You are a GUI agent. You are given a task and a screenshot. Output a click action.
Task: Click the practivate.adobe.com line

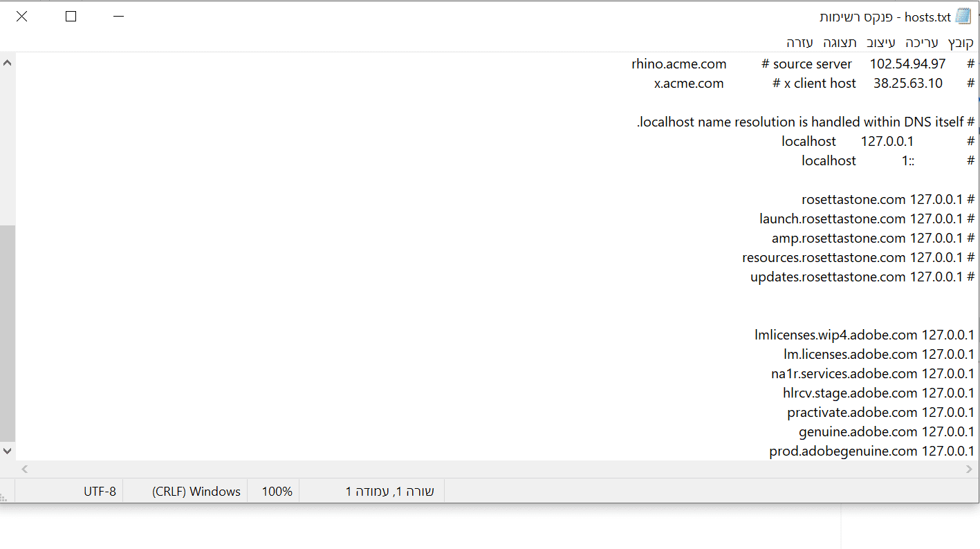[x=881, y=413]
